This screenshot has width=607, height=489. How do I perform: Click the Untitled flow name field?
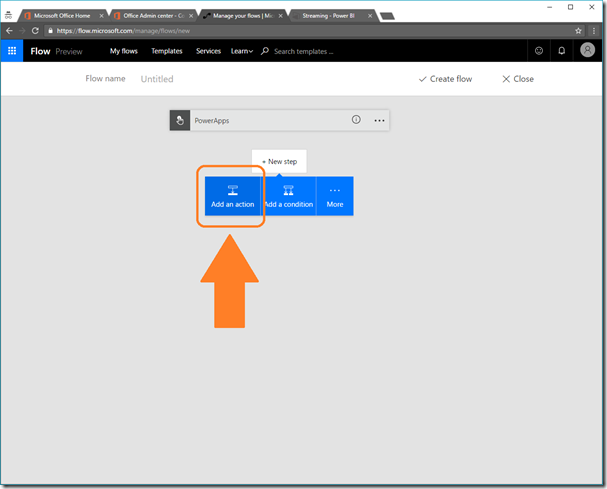(157, 79)
